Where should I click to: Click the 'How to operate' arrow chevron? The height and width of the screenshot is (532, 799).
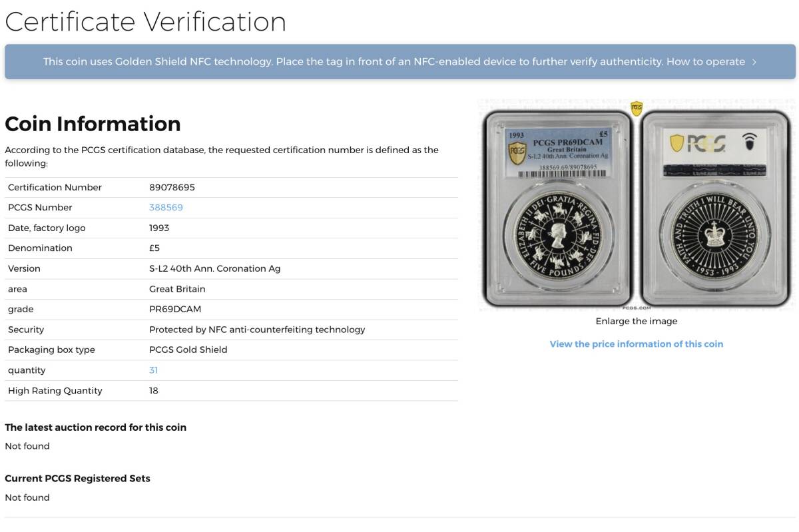click(x=754, y=62)
